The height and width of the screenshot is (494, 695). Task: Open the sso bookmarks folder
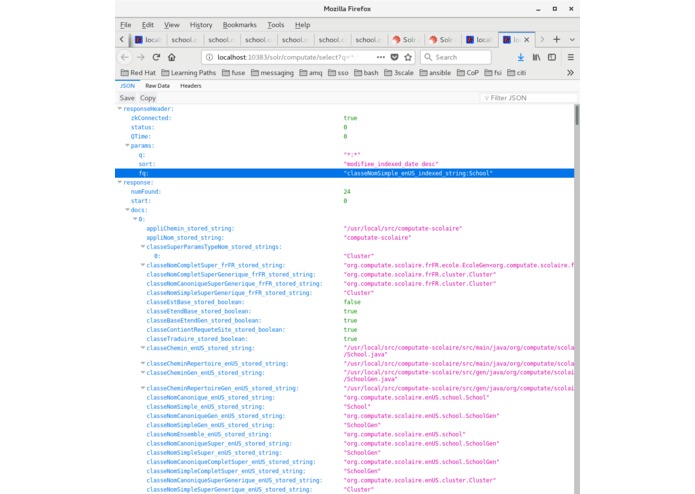tap(338, 73)
